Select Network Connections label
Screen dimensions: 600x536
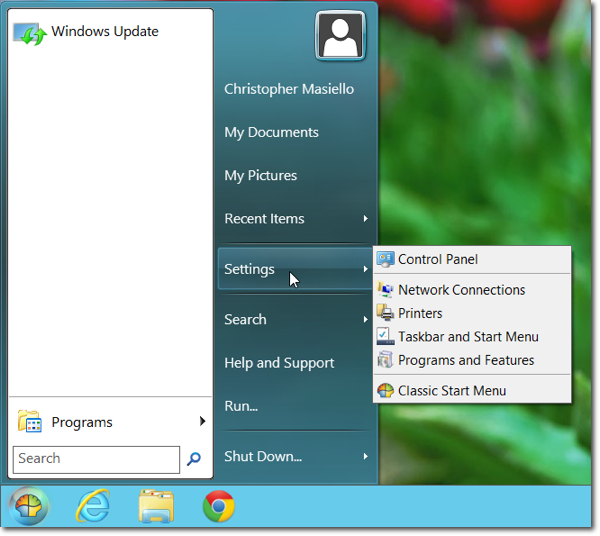click(x=461, y=290)
